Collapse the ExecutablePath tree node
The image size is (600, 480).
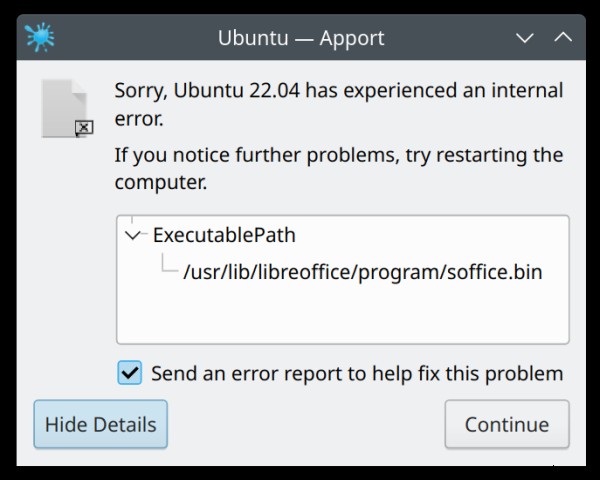click(x=132, y=235)
